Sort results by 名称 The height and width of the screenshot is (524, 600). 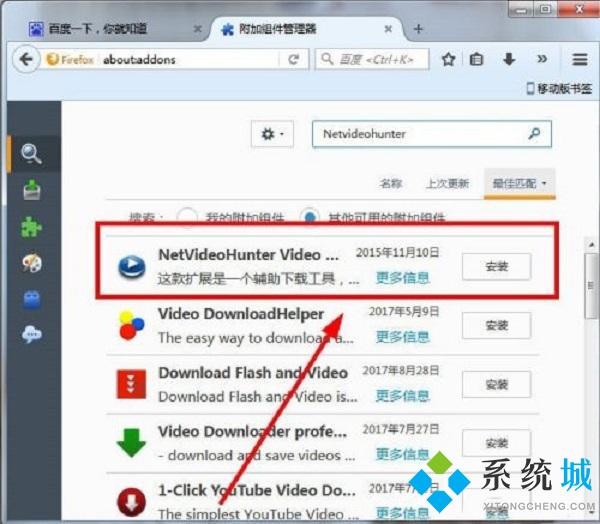click(391, 184)
